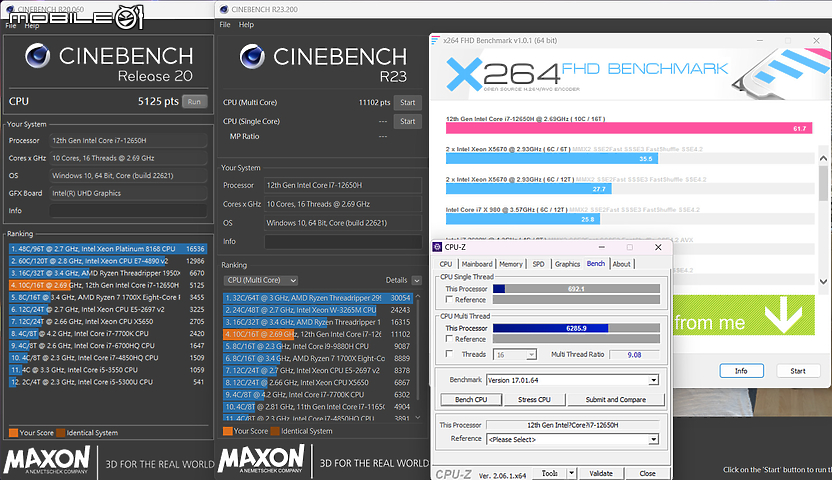Start CPU (Single Core) test in R23
Viewport: 832px width, 480px height.
pyautogui.click(x=408, y=121)
